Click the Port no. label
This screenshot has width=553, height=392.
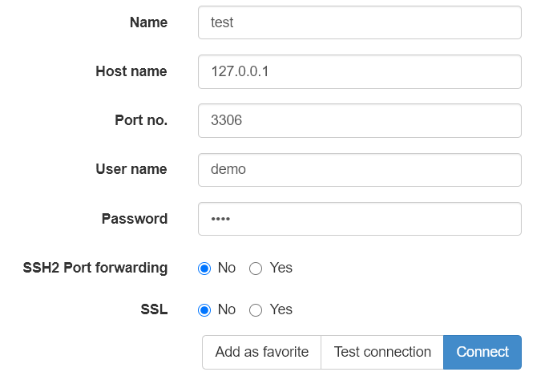coord(141,120)
